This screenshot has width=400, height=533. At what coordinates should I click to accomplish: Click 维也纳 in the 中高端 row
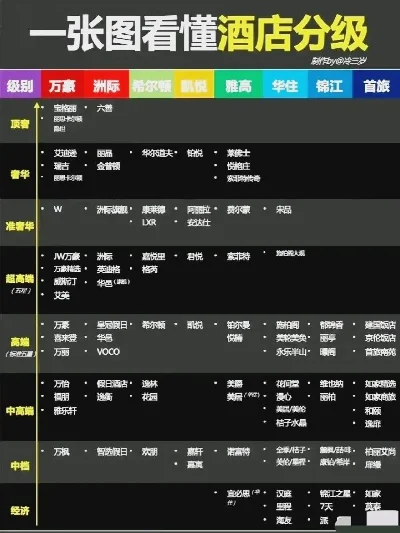[x=331, y=384]
